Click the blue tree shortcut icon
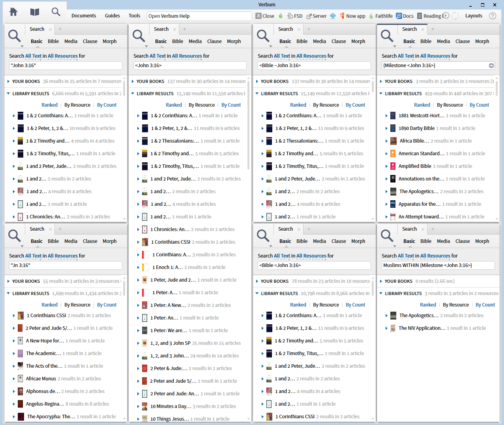504x425 pixels. point(333,16)
